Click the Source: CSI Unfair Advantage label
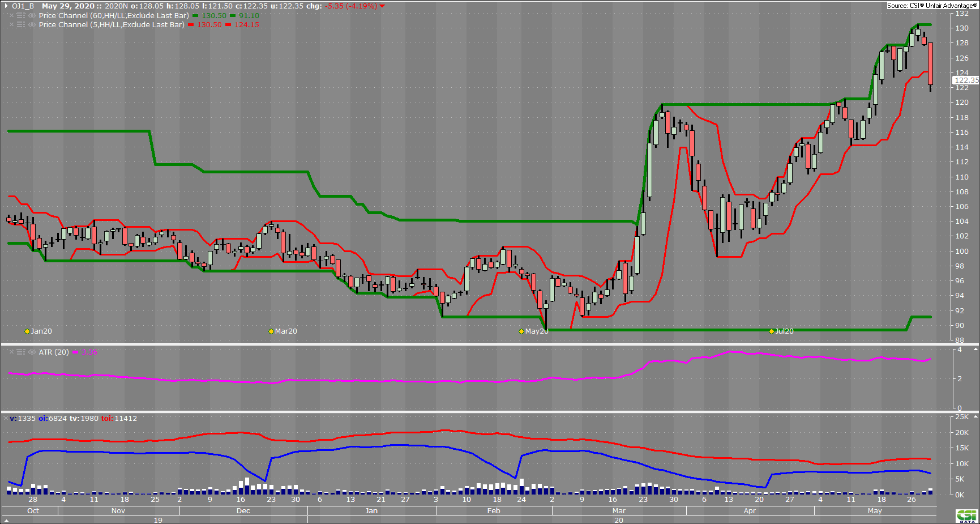 [x=932, y=6]
